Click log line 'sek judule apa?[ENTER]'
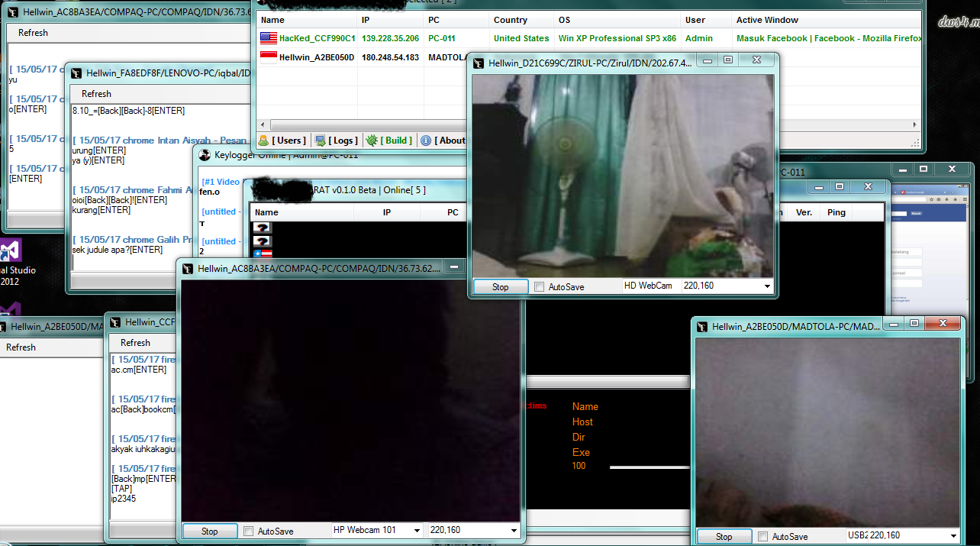980x546 pixels. pyautogui.click(x=118, y=250)
